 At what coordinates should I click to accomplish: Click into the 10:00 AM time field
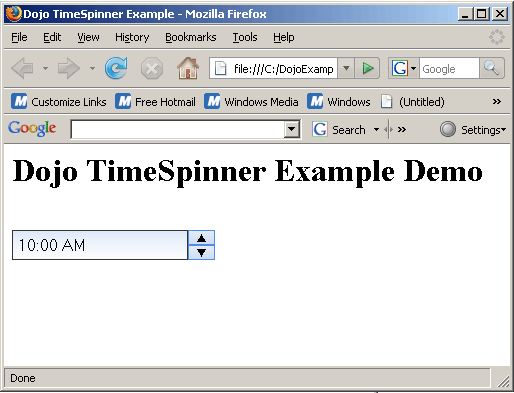(100, 245)
